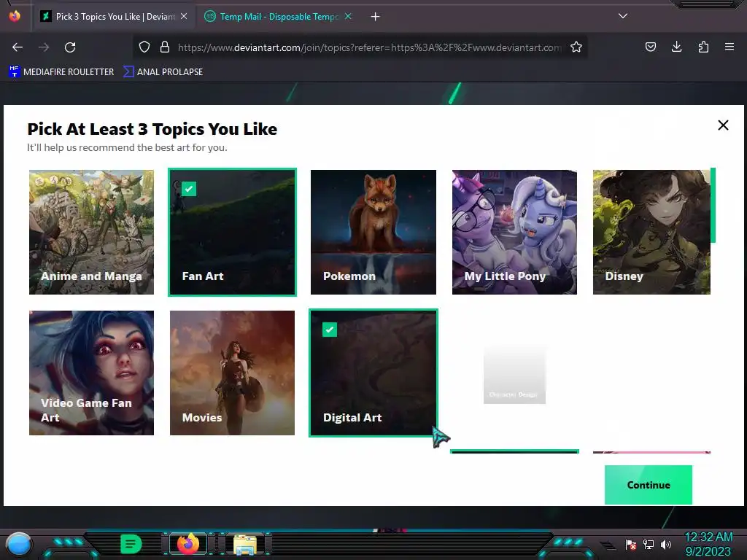The height and width of the screenshot is (560, 747).
Task: Click the address bar URL field
Action: click(x=369, y=47)
